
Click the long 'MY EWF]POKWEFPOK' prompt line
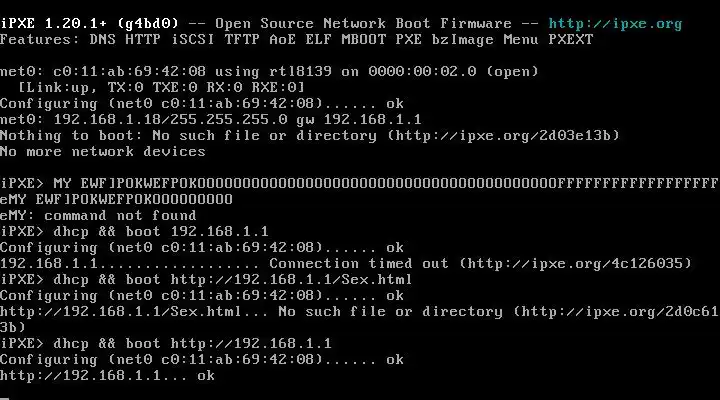(359, 184)
